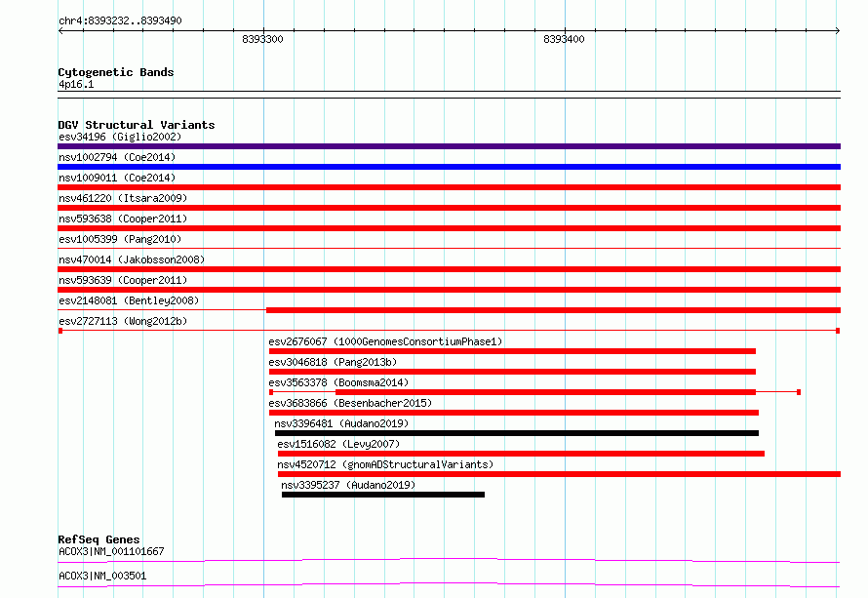This screenshot has height=598, width=868.
Task: Select the DGV Structural Variants track title
Action: click(x=137, y=125)
